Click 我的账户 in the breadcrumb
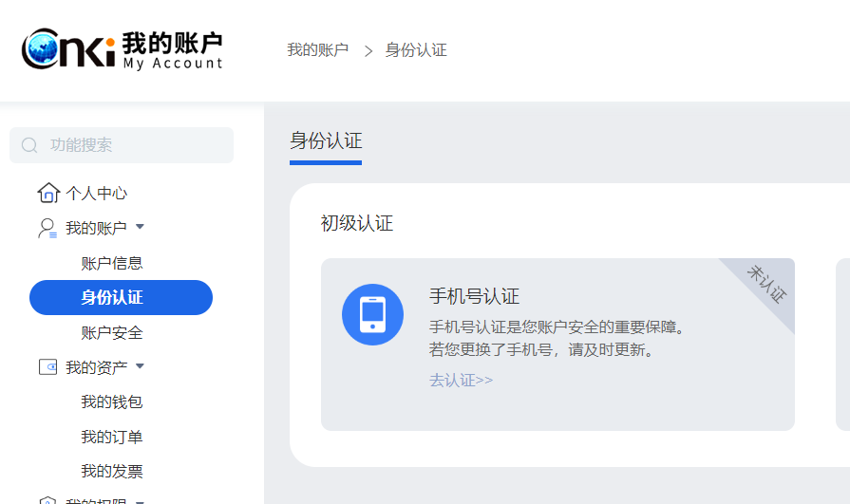Viewport: 850px width, 504px height. [x=317, y=50]
